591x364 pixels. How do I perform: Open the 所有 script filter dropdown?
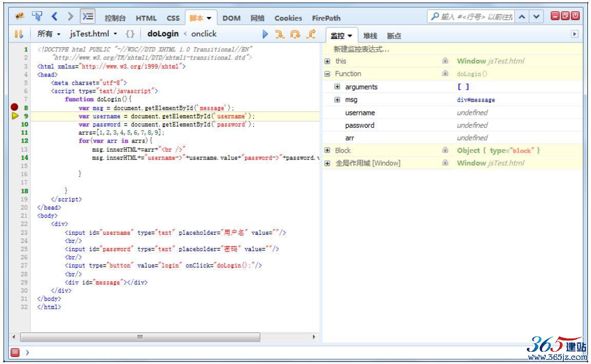49,34
